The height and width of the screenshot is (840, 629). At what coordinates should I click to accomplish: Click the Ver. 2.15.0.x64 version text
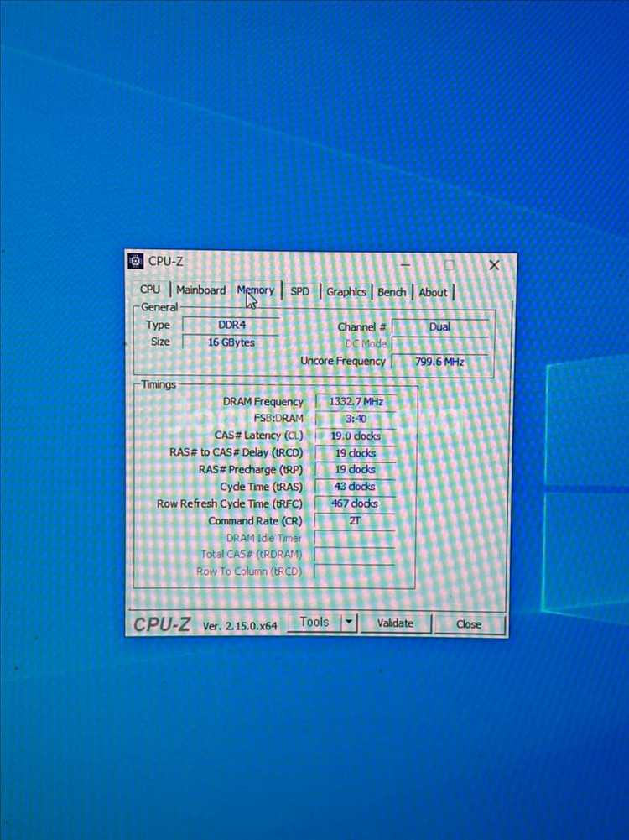click(241, 626)
